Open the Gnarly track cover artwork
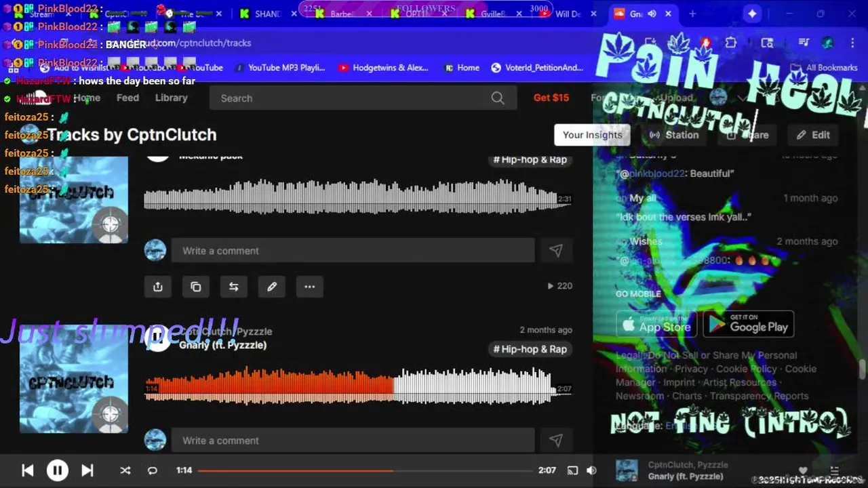This screenshot has height=488, width=868. point(73,380)
